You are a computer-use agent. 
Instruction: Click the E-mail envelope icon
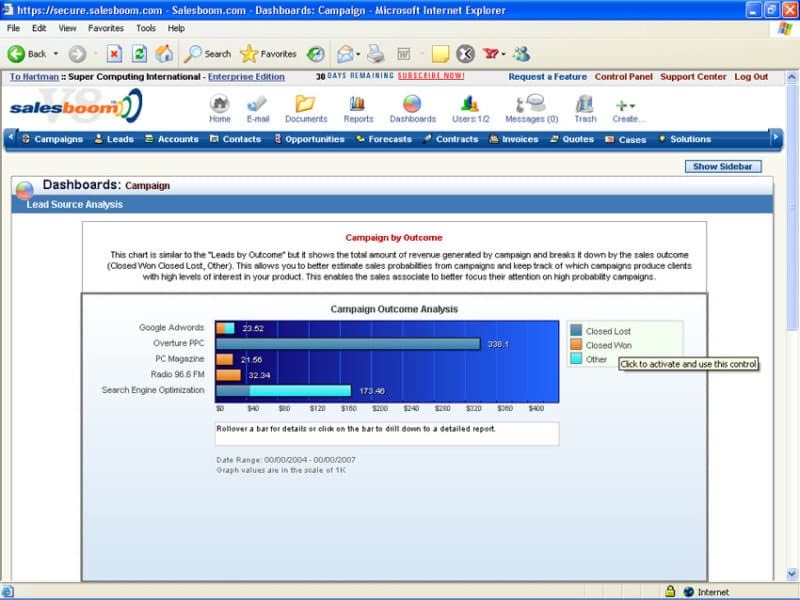click(257, 104)
